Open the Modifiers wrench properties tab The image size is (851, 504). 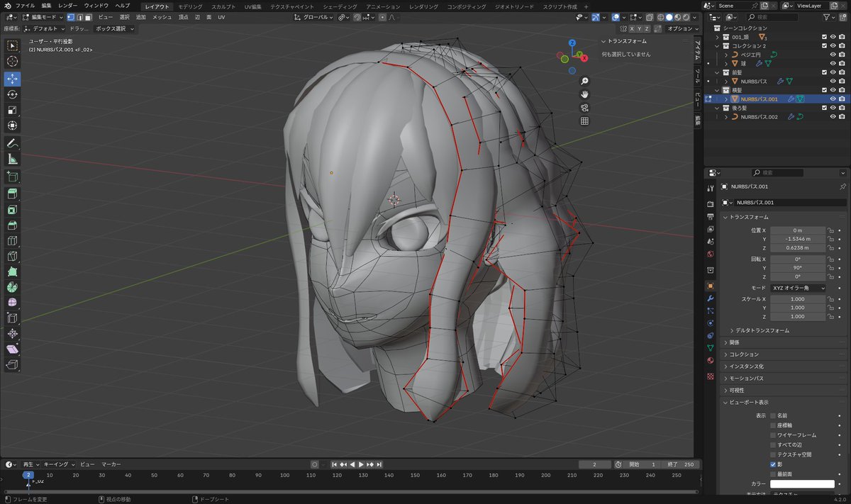point(711,298)
